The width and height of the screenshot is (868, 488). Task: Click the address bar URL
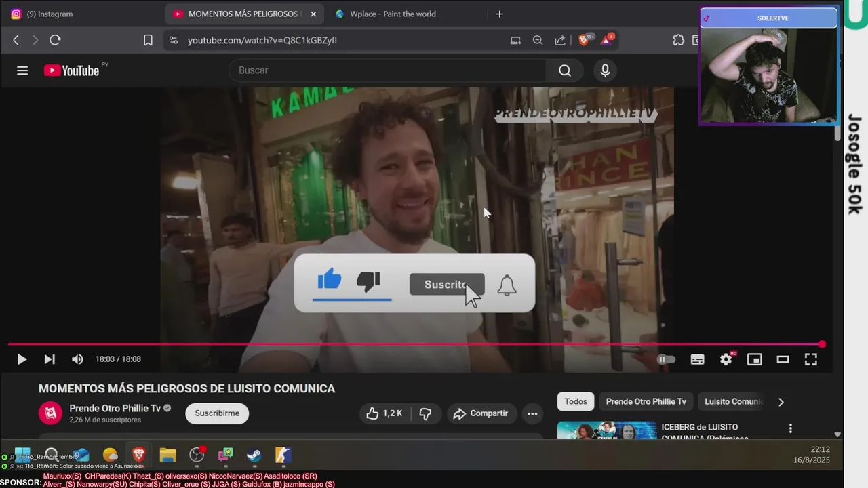[x=262, y=40]
